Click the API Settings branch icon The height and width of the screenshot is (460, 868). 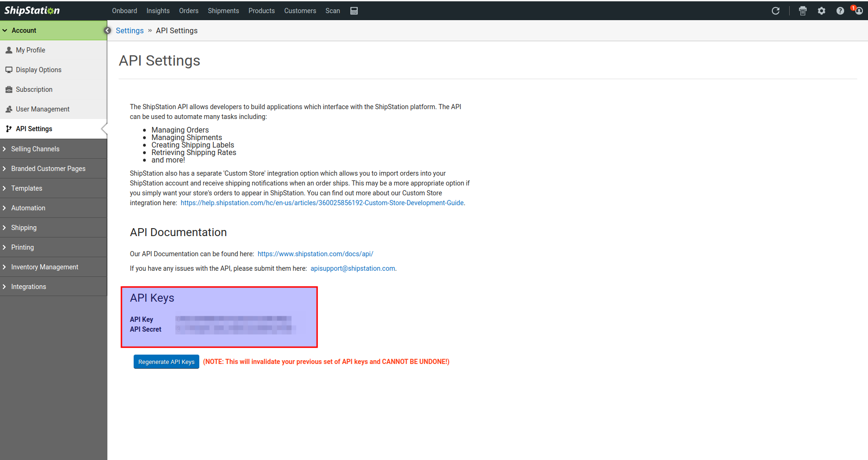pyautogui.click(x=9, y=129)
